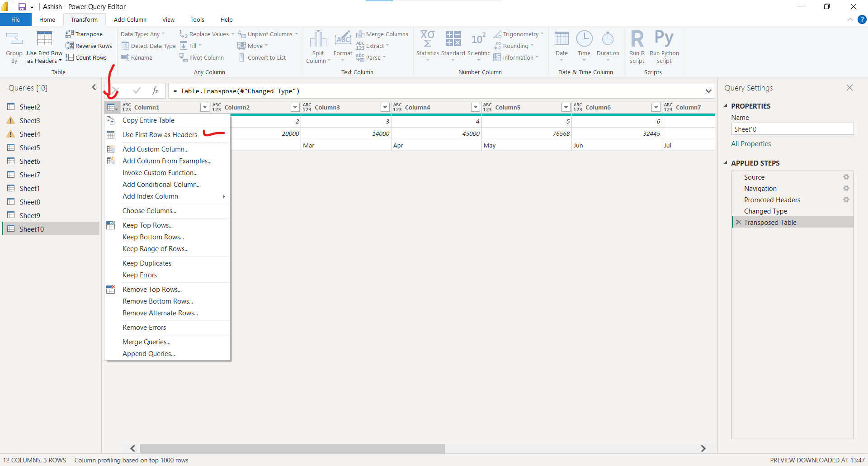868x466 pixels.
Task: Select the Sheet3 query
Action: 30,121
